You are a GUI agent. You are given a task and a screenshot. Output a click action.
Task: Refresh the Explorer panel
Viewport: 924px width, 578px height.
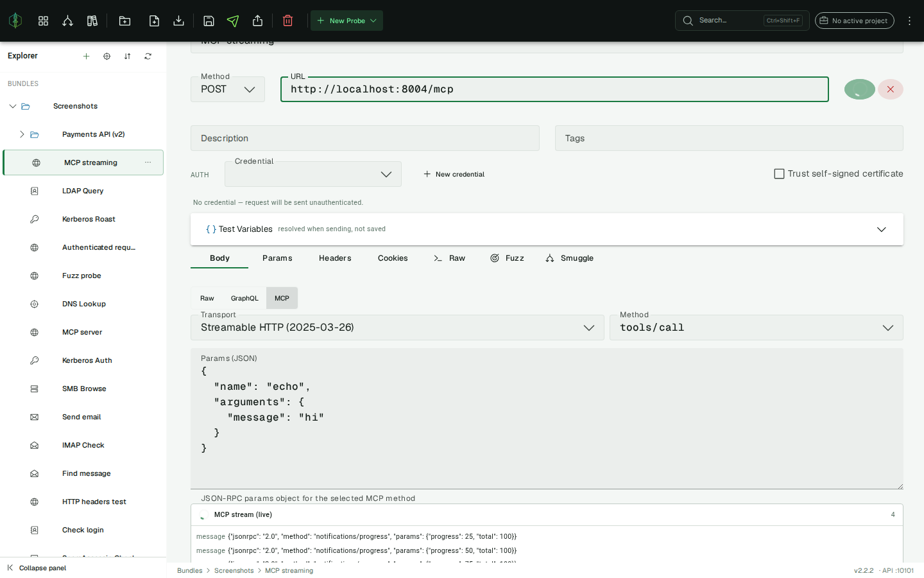(x=148, y=56)
